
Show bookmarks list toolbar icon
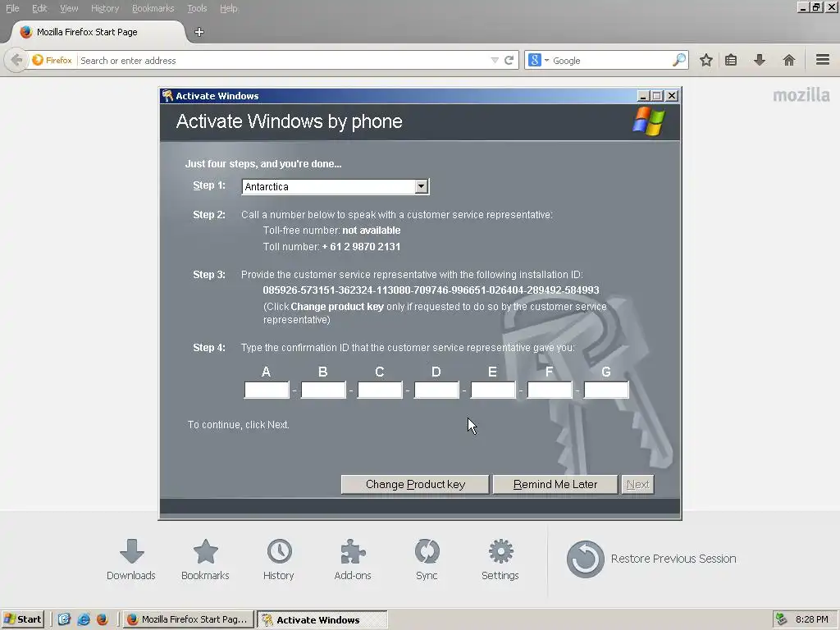[x=731, y=60]
